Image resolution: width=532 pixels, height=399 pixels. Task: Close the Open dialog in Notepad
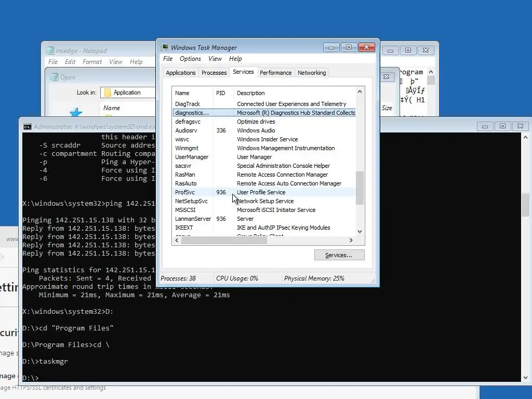click(387, 77)
